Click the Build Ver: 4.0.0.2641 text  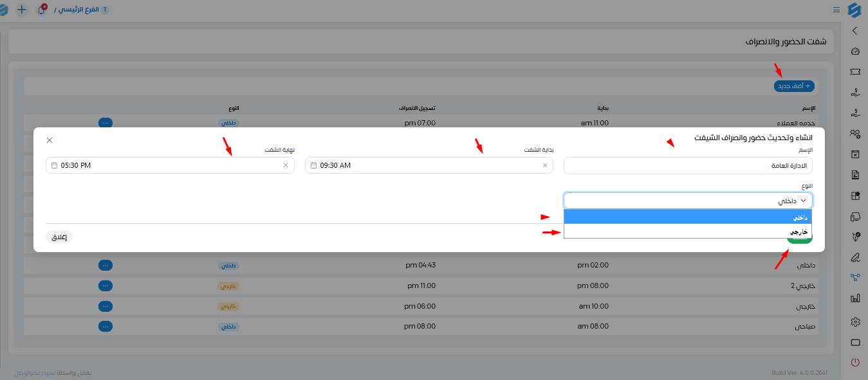click(799, 373)
